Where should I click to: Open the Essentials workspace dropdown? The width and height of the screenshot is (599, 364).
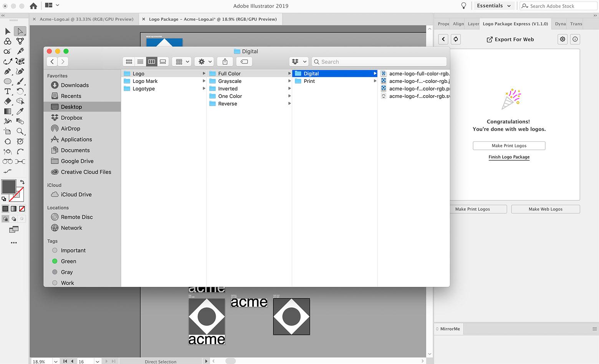point(494,6)
